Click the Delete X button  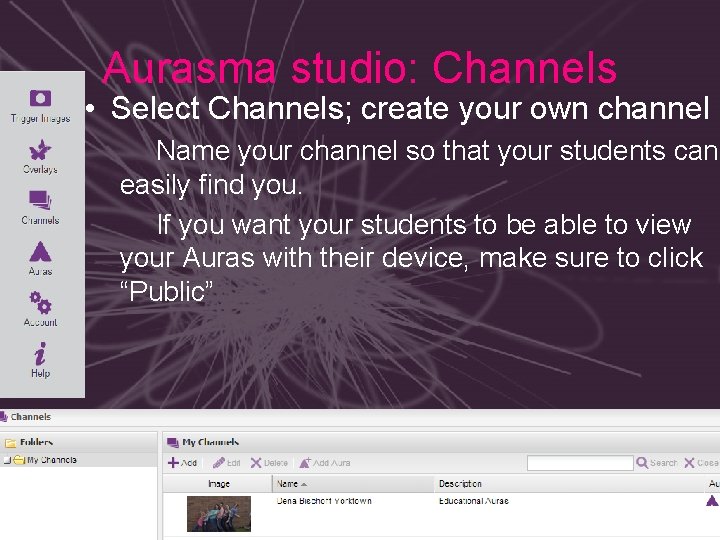tap(269, 463)
